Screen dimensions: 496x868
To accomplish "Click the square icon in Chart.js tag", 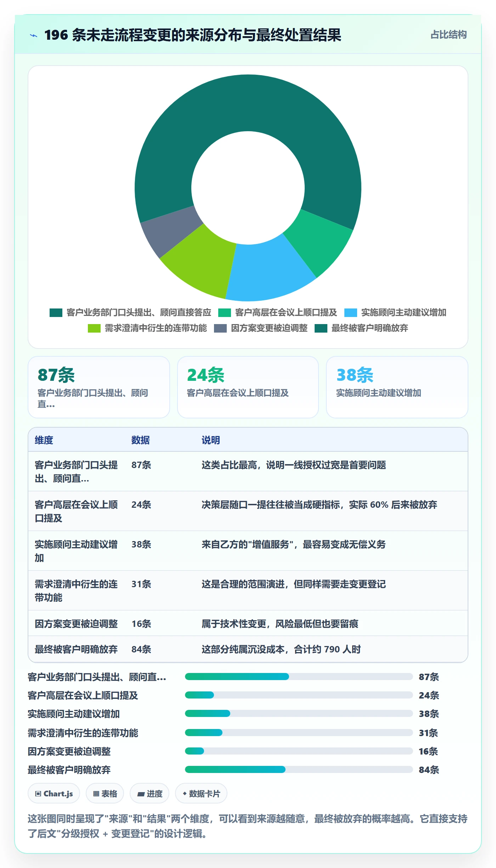I will [x=38, y=794].
